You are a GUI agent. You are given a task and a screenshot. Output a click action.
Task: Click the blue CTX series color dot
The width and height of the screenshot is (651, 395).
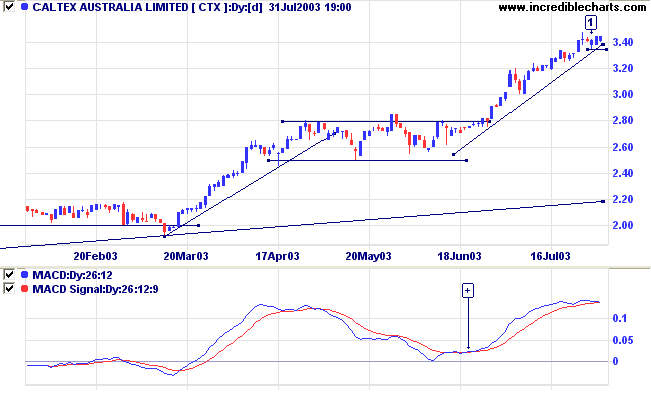pyautogui.click(x=24, y=7)
